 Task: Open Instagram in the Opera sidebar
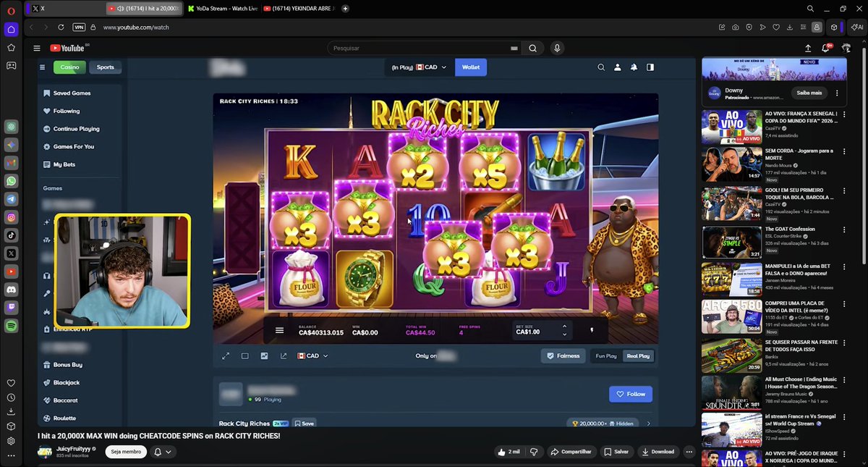click(11, 217)
